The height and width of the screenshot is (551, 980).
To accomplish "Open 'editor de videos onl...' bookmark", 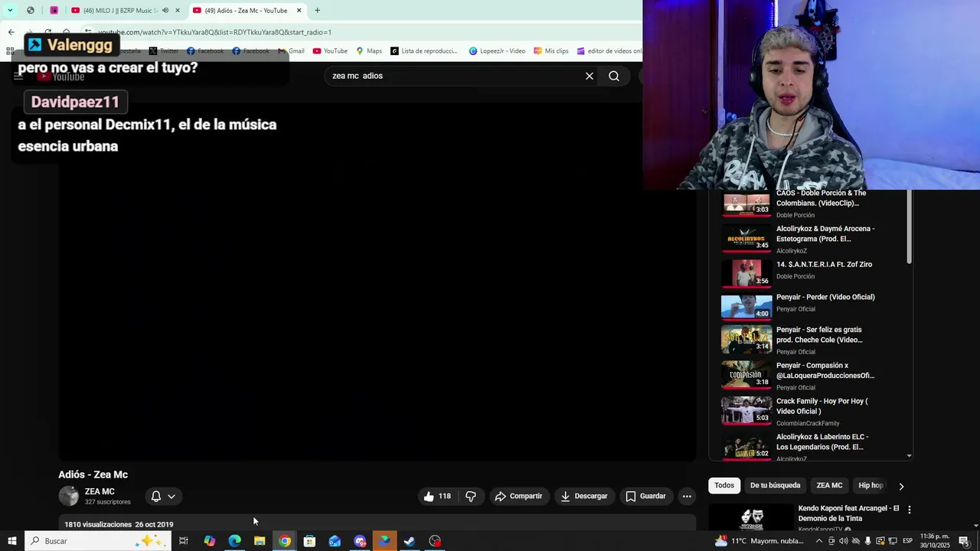I will coord(609,51).
